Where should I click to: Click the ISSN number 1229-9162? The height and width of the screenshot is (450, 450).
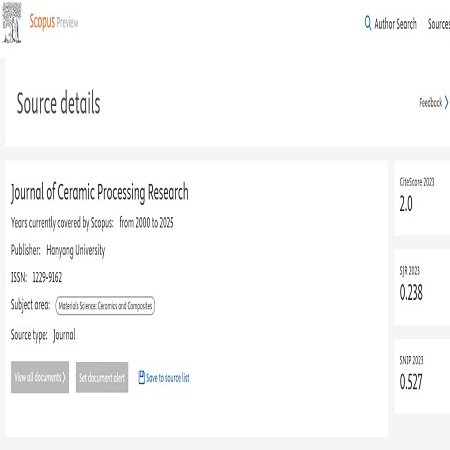point(47,277)
